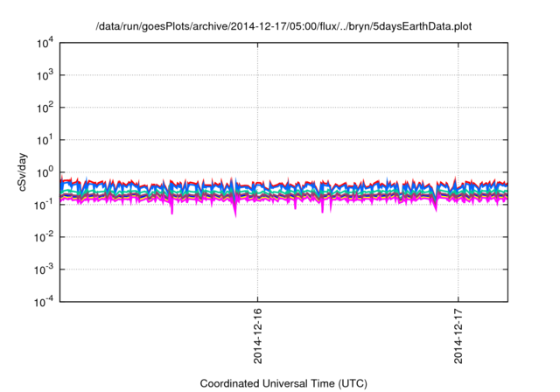Click the 10^2 y-axis label
Image resolution: width=560 pixels, height=392 pixels.
(45, 108)
